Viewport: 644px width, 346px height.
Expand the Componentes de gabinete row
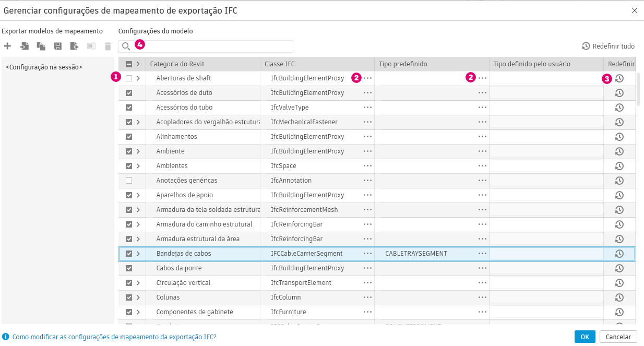pyautogui.click(x=138, y=312)
